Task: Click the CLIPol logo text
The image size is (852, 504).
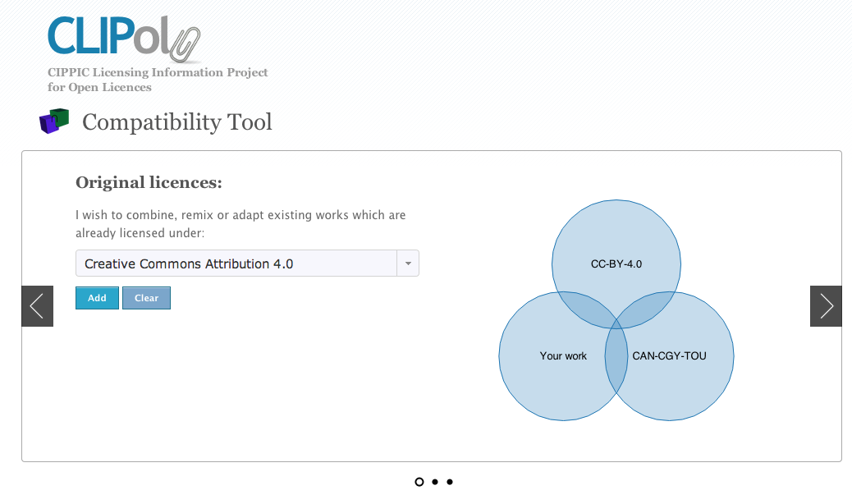Action: (107, 36)
